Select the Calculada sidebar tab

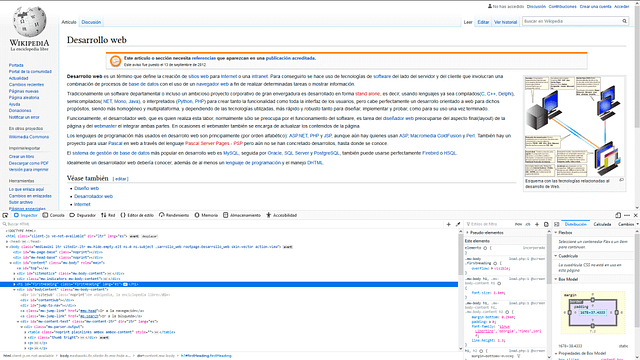coord(602,224)
